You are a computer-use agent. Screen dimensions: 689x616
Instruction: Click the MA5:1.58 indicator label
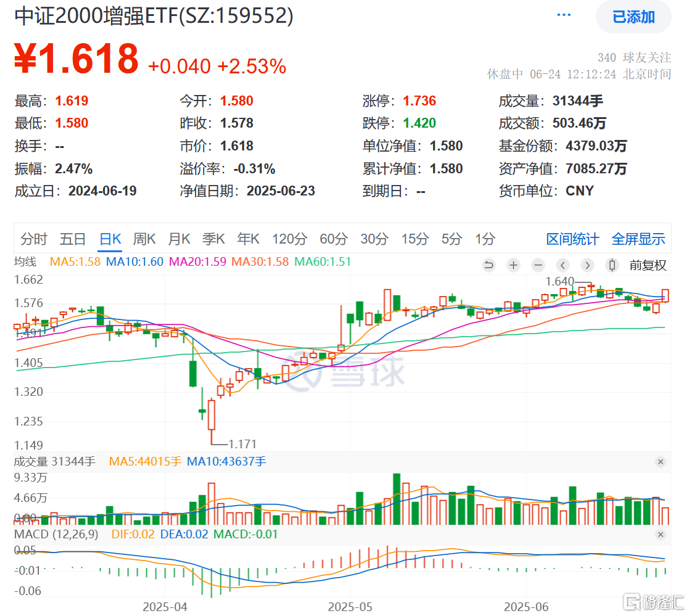coord(75,262)
